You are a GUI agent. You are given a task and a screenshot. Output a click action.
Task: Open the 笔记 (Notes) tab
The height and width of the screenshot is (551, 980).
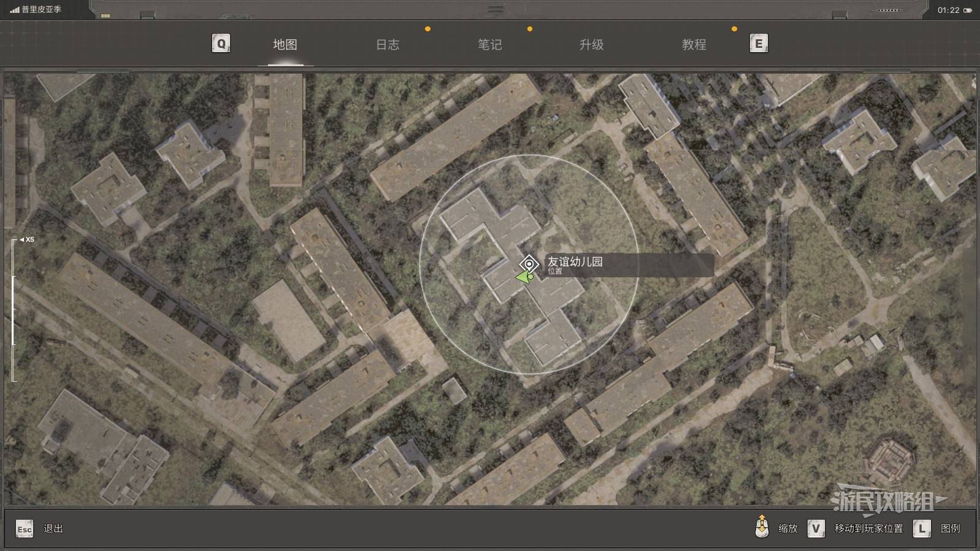[x=490, y=44]
